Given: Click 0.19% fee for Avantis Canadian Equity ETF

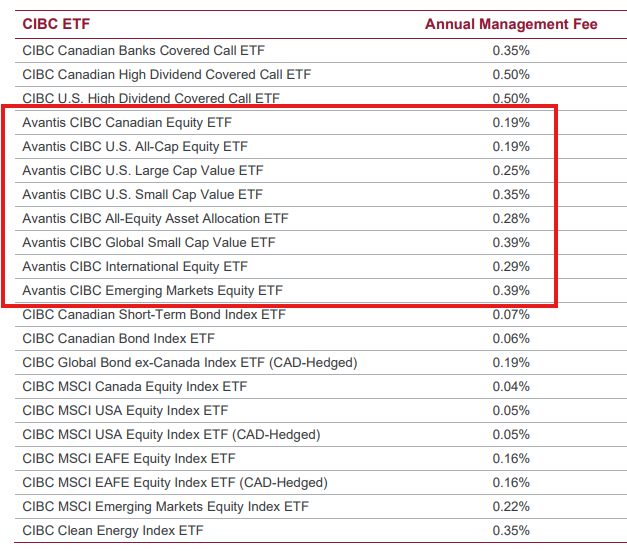Looking at the screenshot, I should (x=511, y=123).
